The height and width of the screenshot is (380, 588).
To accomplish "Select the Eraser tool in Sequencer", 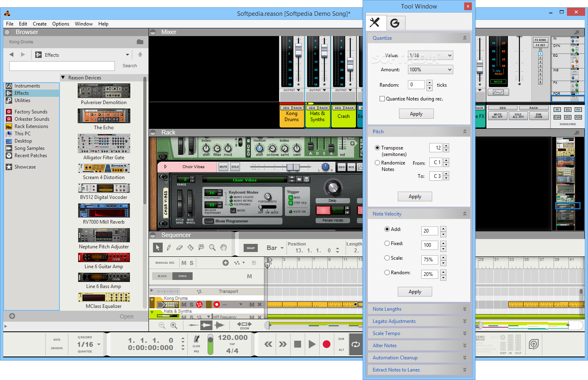I will (x=180, y=248).
